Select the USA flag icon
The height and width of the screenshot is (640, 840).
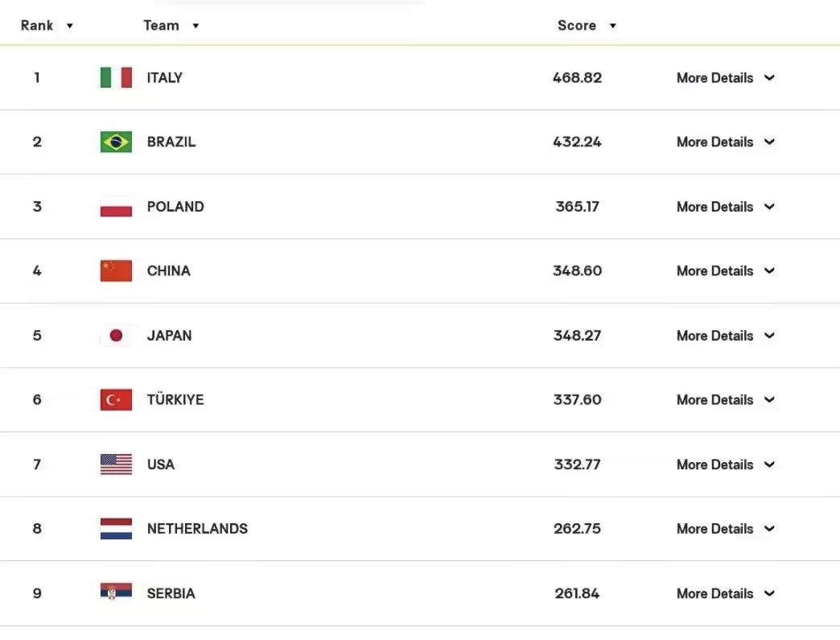[x=116, y=465]
